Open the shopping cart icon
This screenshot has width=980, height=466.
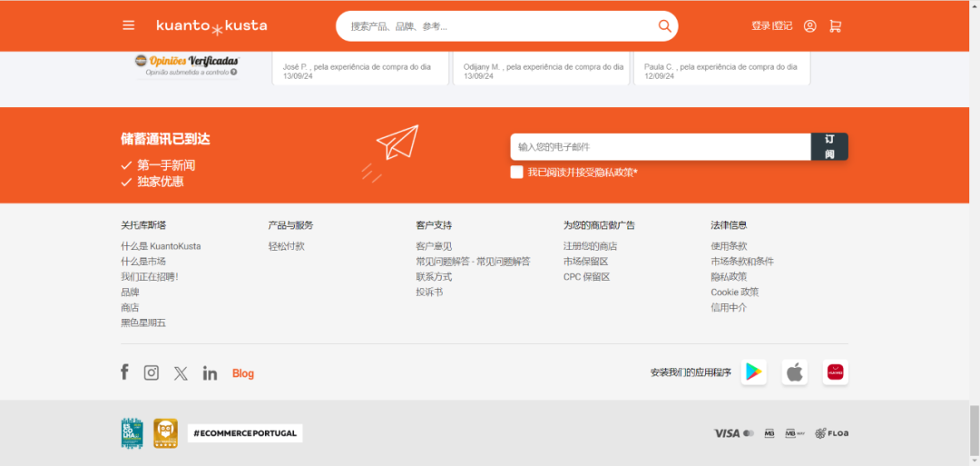[836, 26]
